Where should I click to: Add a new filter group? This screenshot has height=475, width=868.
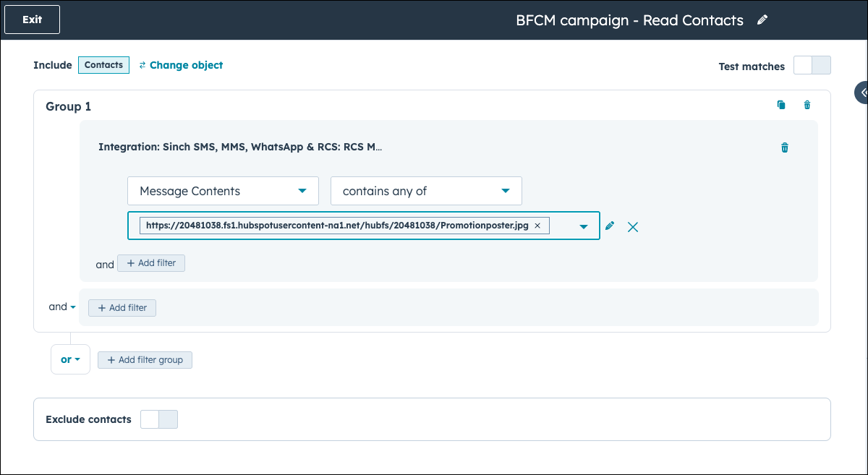click(x=145, y=359)
